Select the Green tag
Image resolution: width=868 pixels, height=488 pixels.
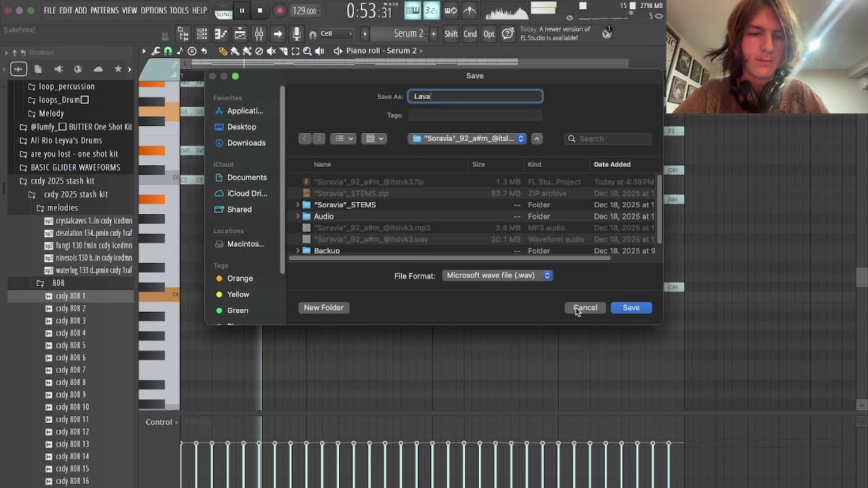(x=237, y=310)
